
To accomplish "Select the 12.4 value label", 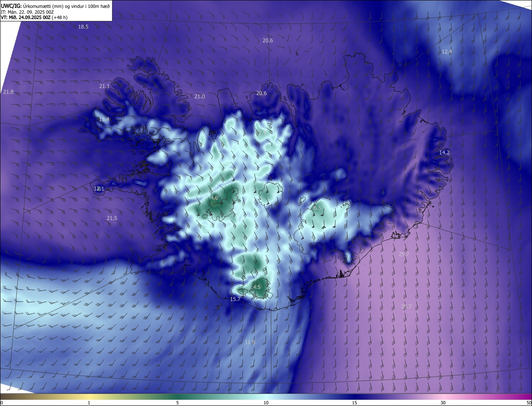I will pyautogui.click(x=447, y=51).
